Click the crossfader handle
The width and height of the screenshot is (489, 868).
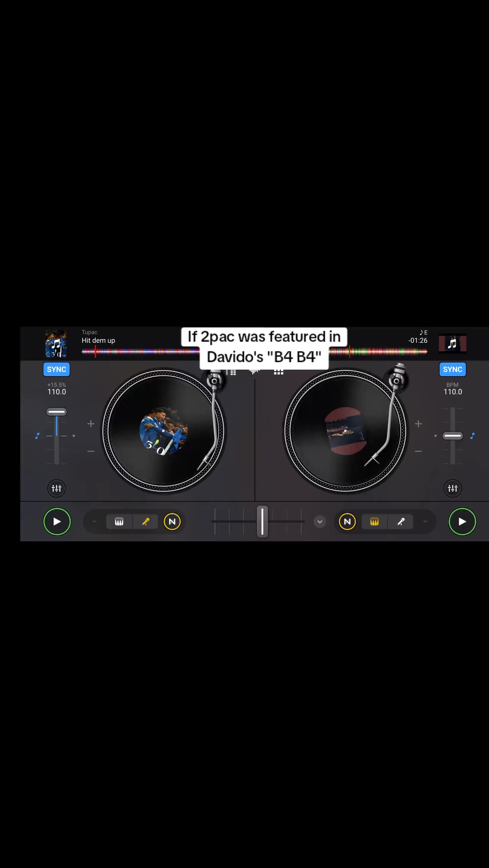coord(262,522)
